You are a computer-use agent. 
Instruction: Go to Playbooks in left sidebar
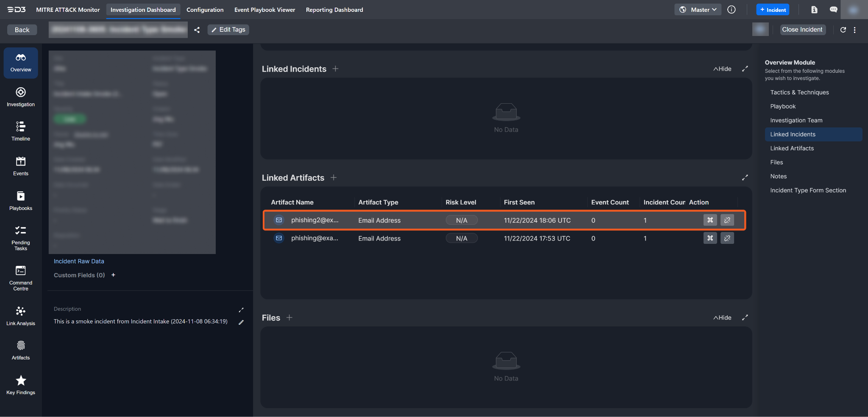(x=21, y=201)
